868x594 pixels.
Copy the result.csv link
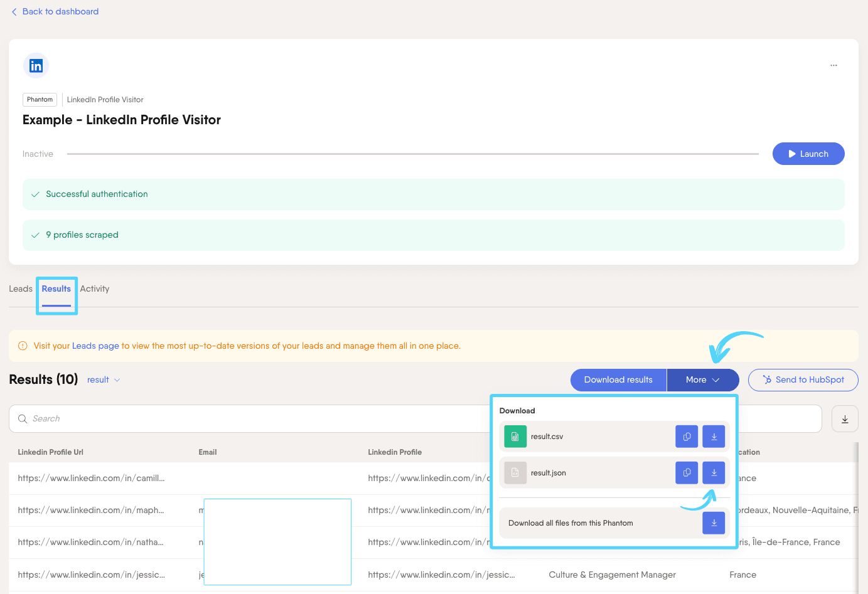pos(687,437)
